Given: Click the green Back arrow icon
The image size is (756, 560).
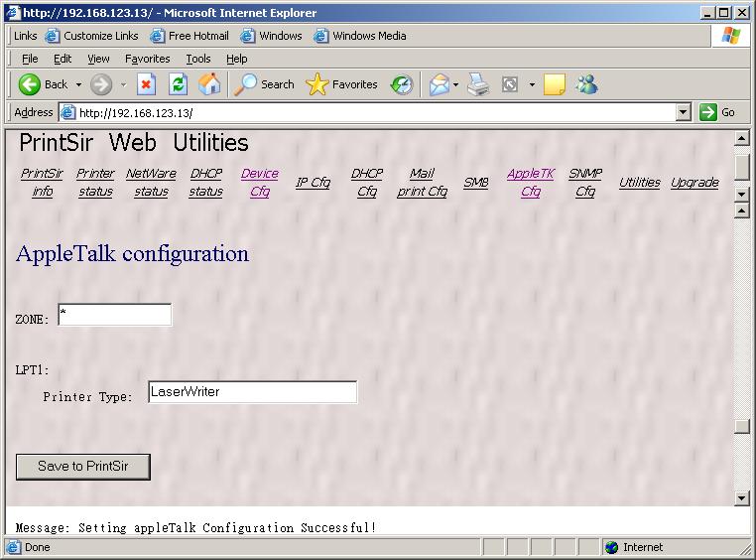Looking at the screenshot, I should (30, 84).
